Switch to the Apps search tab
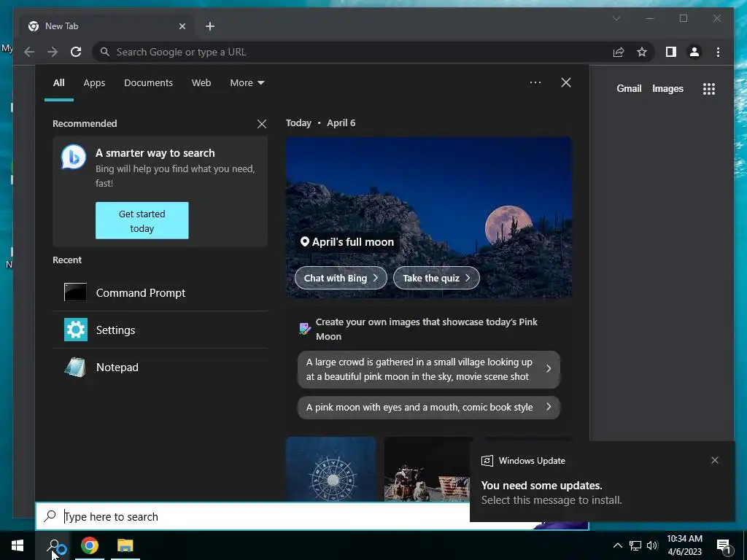 [94, 83]
